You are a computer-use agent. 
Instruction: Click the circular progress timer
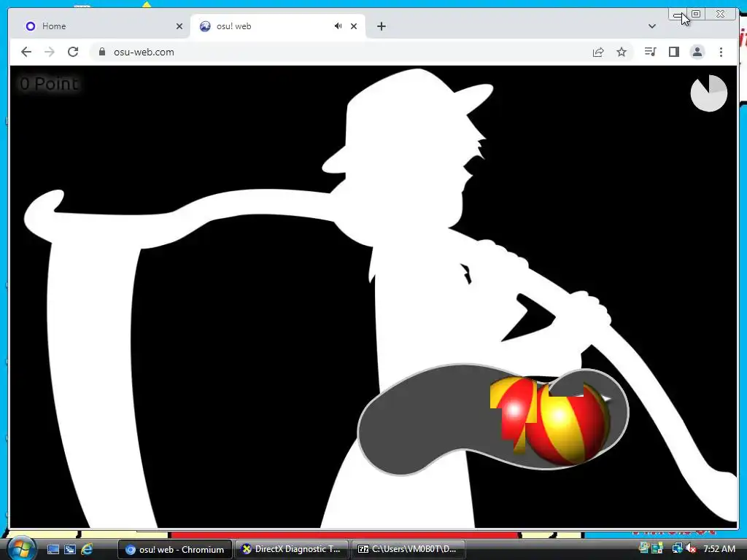click(x=709, y=93)
